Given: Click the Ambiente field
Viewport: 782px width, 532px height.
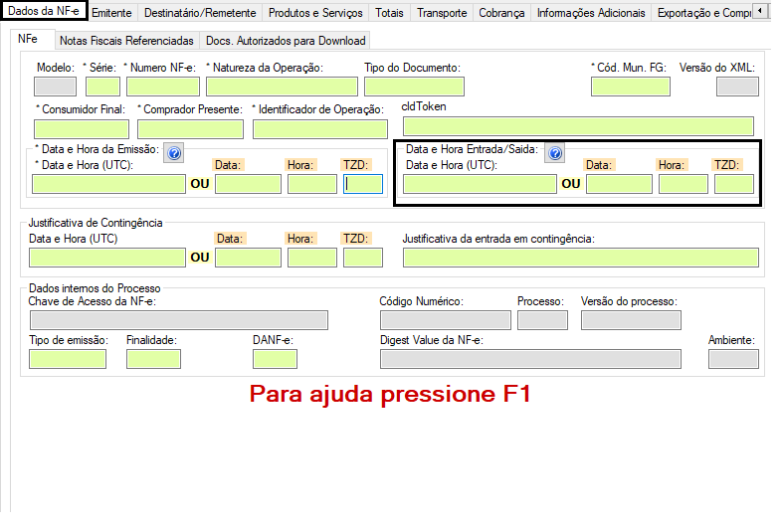Looking at the screenshot, I should (x=733, y=359).
